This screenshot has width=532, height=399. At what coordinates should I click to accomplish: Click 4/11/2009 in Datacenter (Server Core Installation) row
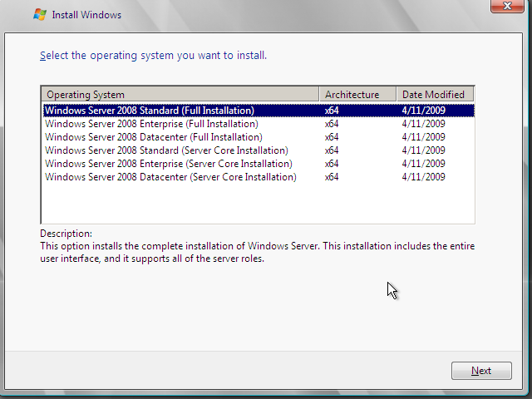[423, 177]
